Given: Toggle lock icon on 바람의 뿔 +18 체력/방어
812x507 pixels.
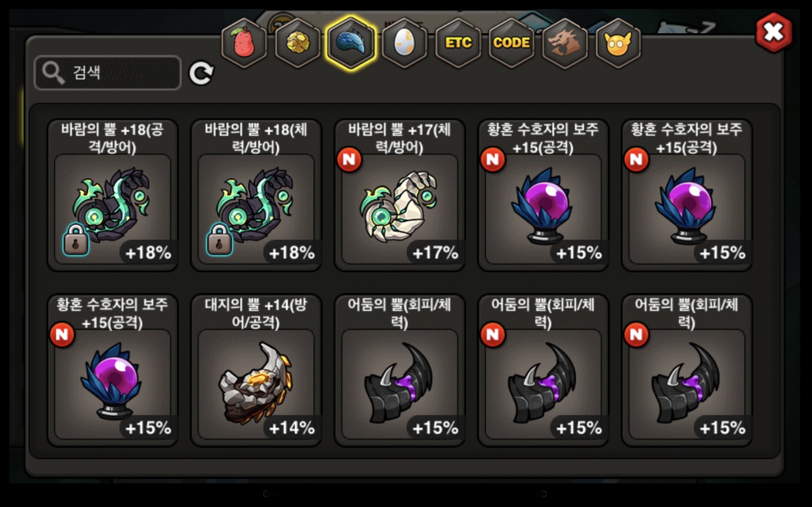Looking at the screenshot, I should point(219,240).
